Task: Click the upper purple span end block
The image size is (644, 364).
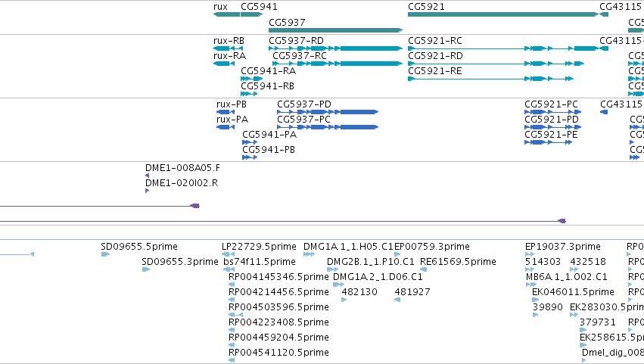Action: coord(195,206)
